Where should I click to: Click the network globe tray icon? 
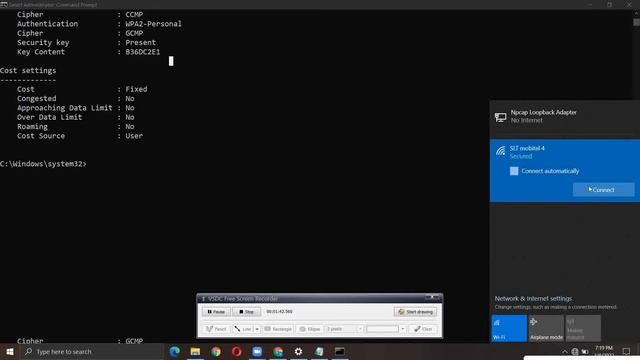(x=575, y=351)
